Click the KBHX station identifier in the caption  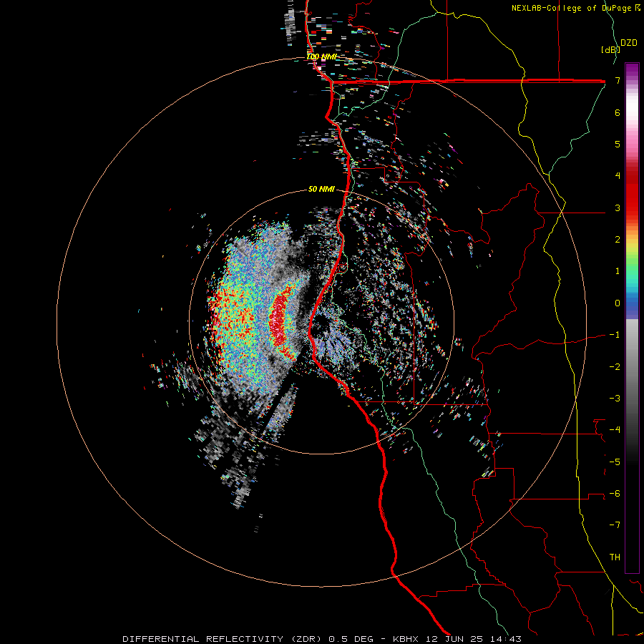(405, 639)
